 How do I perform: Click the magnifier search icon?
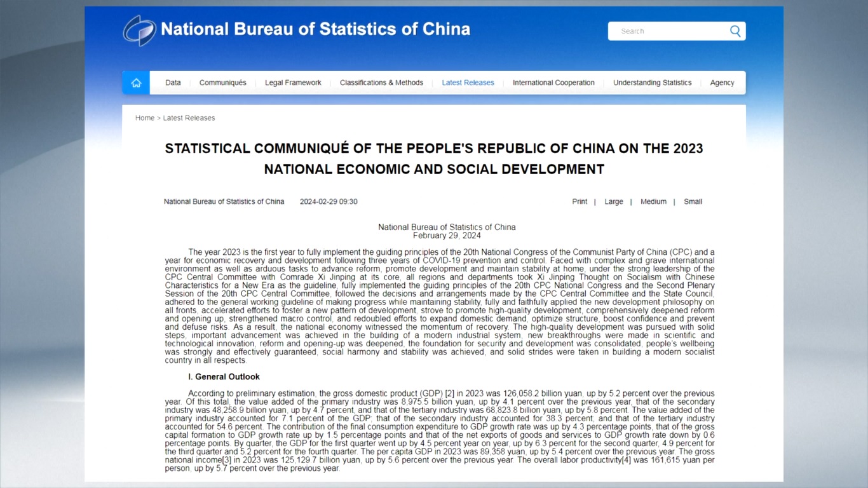pos(735,31)
